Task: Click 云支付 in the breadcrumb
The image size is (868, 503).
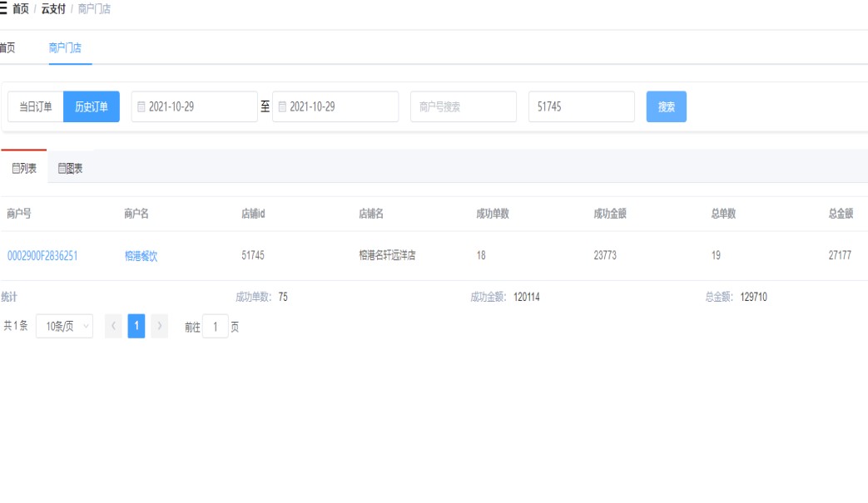Action: (53, 9)
